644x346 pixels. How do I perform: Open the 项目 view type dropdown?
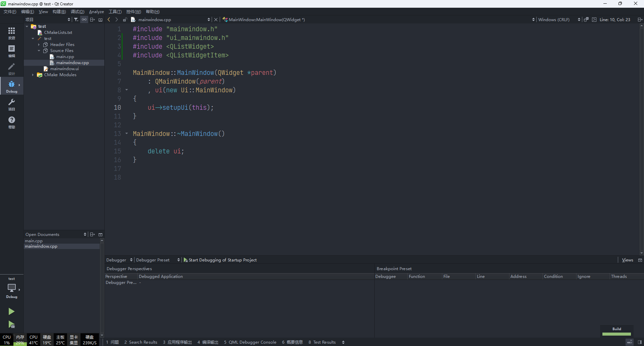(x=48, y=19)
